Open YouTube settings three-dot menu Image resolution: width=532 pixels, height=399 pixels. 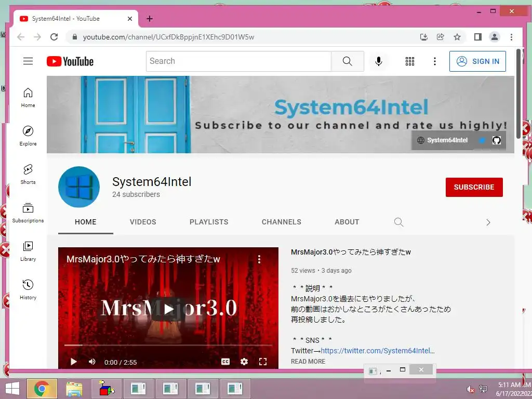coord(435,61)
